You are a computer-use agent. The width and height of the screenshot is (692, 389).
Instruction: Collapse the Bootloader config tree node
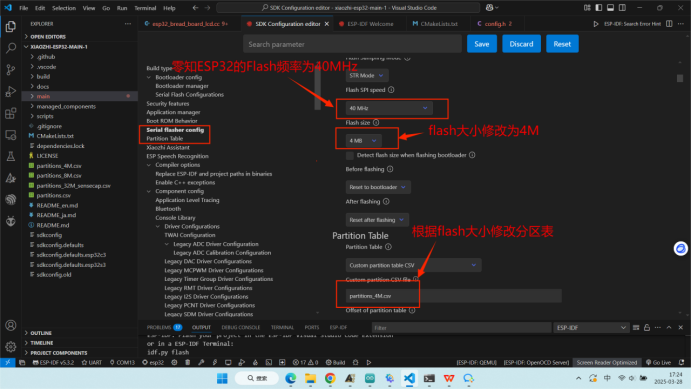(x=149, y=77)
